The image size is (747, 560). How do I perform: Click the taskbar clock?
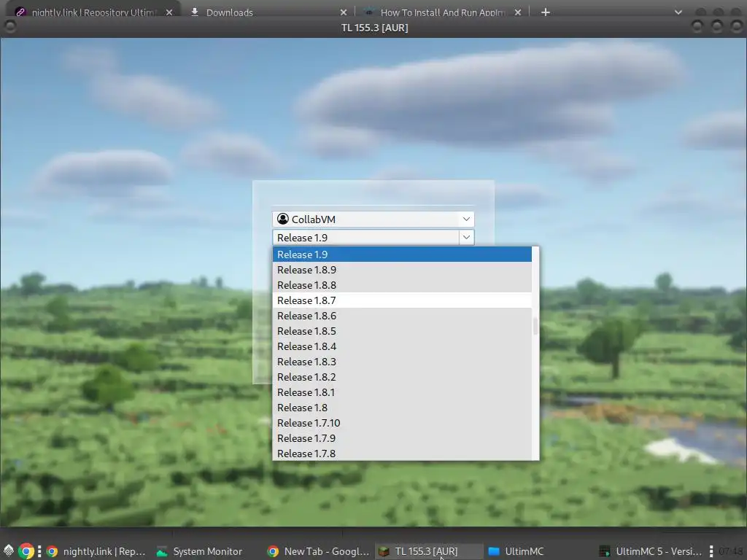click(x=731, y=551)
